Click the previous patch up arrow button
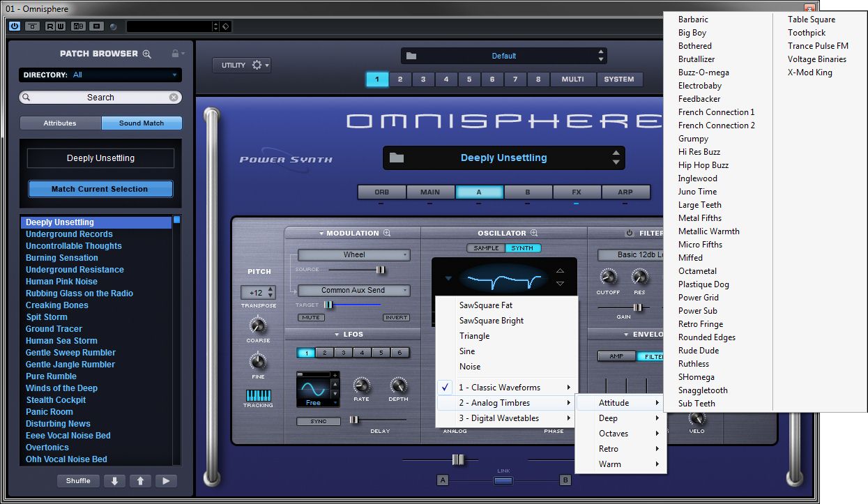 coord(140,481)
